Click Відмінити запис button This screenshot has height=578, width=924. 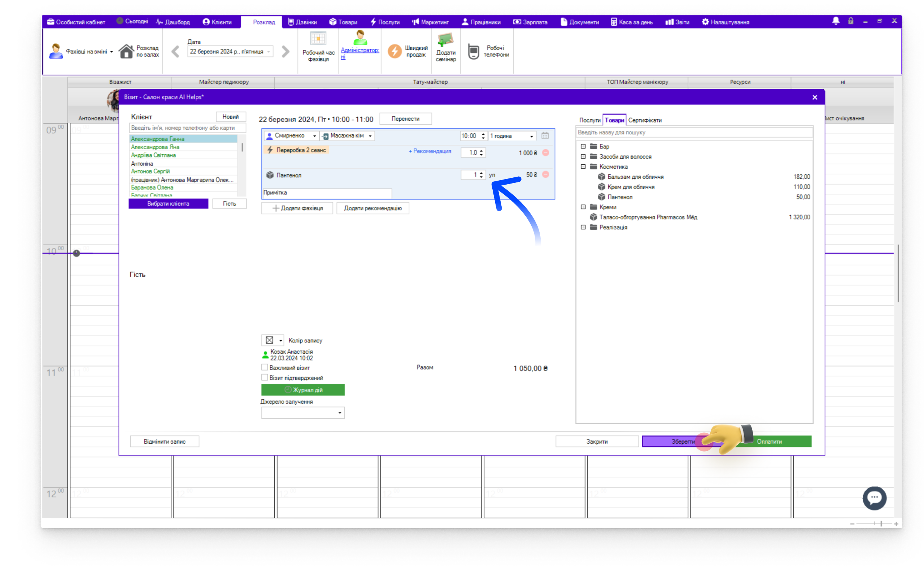[165, 441]
